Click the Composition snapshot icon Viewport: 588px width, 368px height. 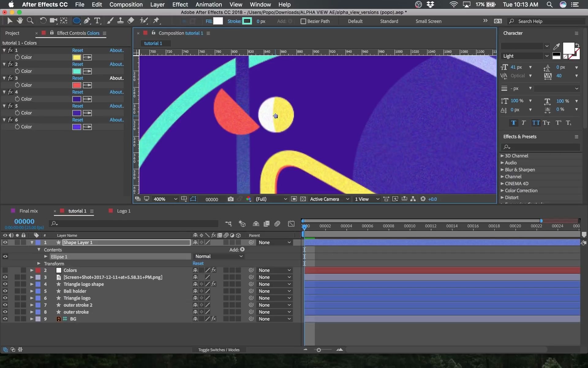click(x=231, y=199)
